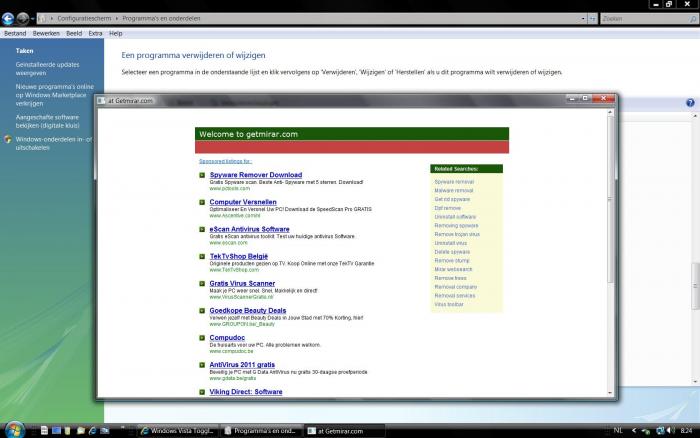Click the www.pctools.com URL text

pos(230,189)
